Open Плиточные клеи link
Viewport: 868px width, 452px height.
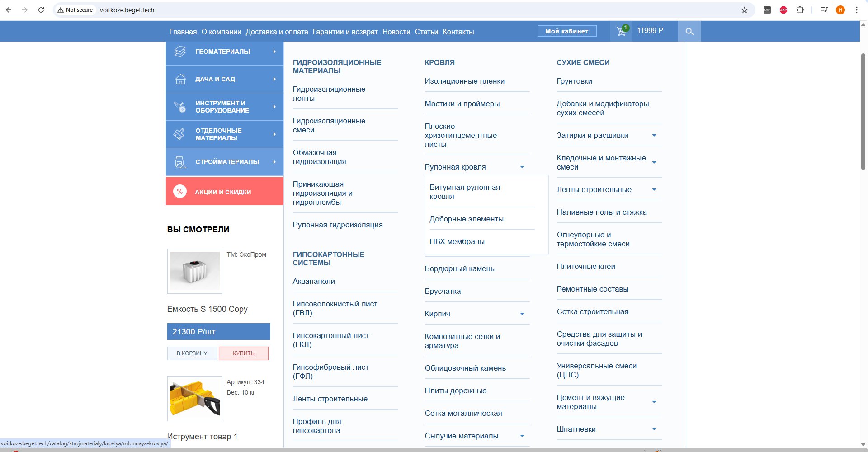(586, 266)
